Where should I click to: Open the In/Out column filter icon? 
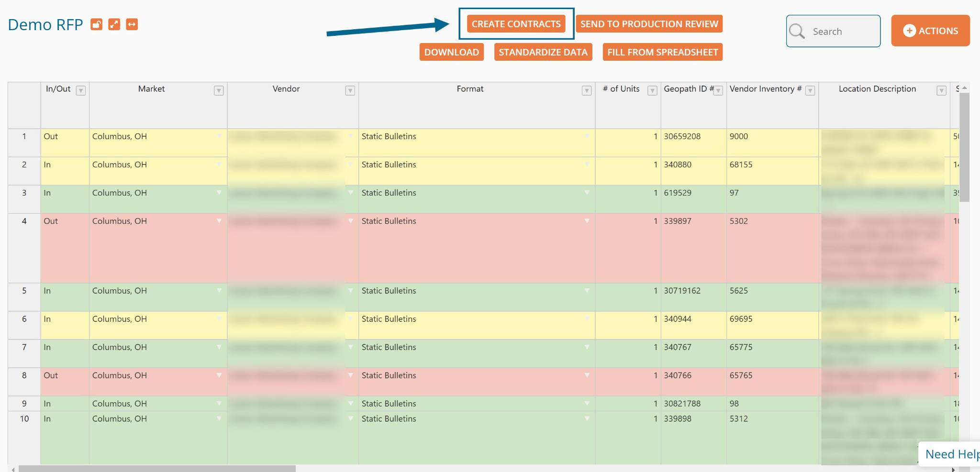[x=81, y=91]
